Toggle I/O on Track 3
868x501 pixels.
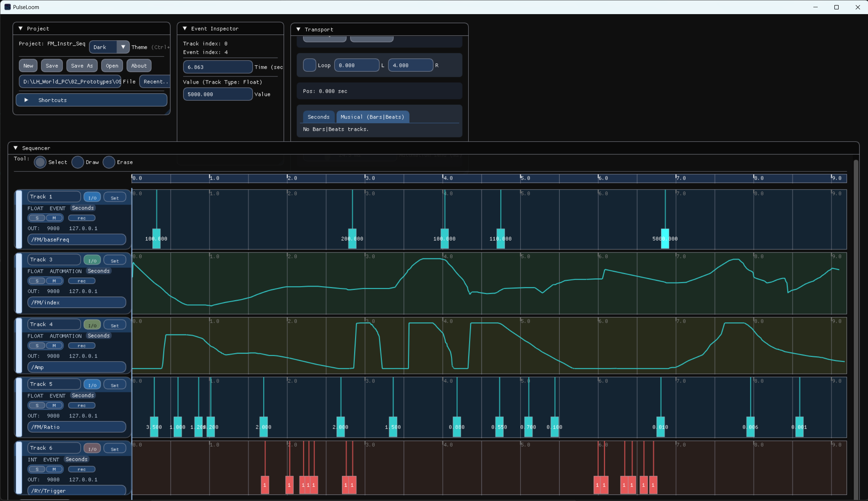[x=92, y=260]
